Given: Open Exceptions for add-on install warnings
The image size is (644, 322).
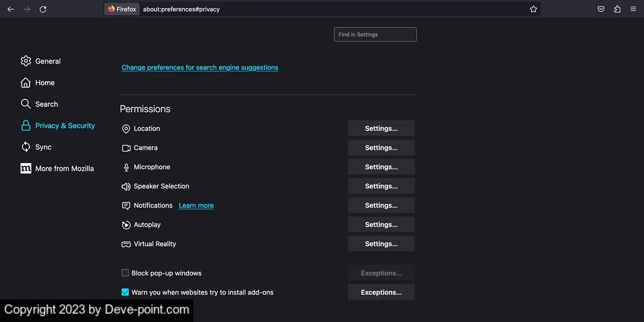Looking at the screenshot, I should pos(382,292).
